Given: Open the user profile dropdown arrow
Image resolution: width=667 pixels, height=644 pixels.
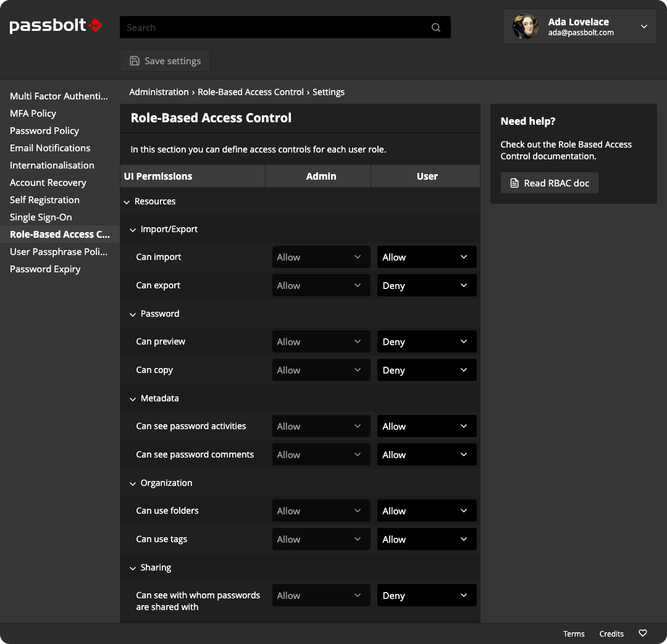Looking at the screenshot, I should tap(644, 27).
